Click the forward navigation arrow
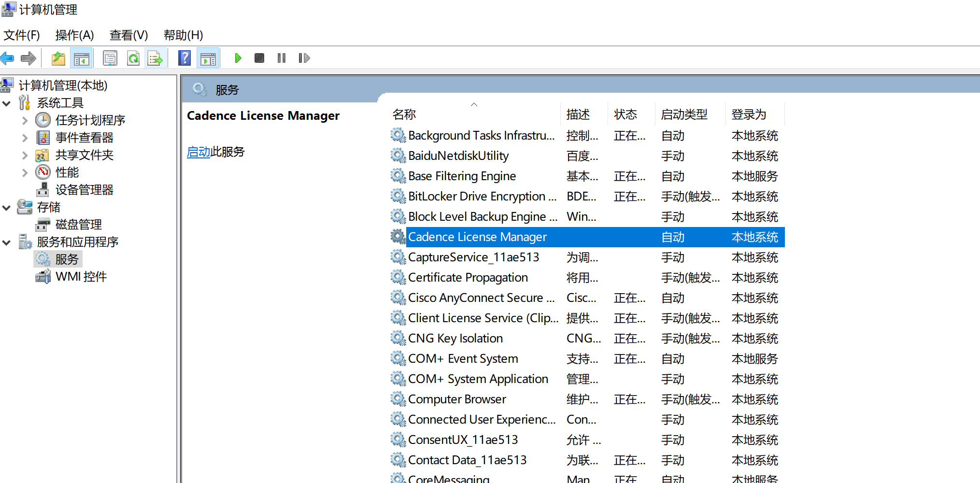Screen dimensions: 980x483 point(28,58)
